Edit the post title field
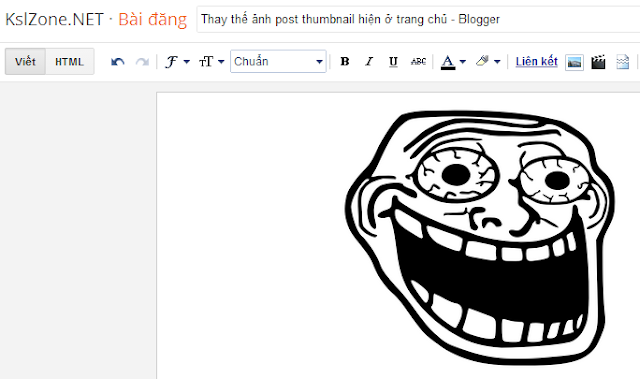640x379 pixels. click(418, 19)
